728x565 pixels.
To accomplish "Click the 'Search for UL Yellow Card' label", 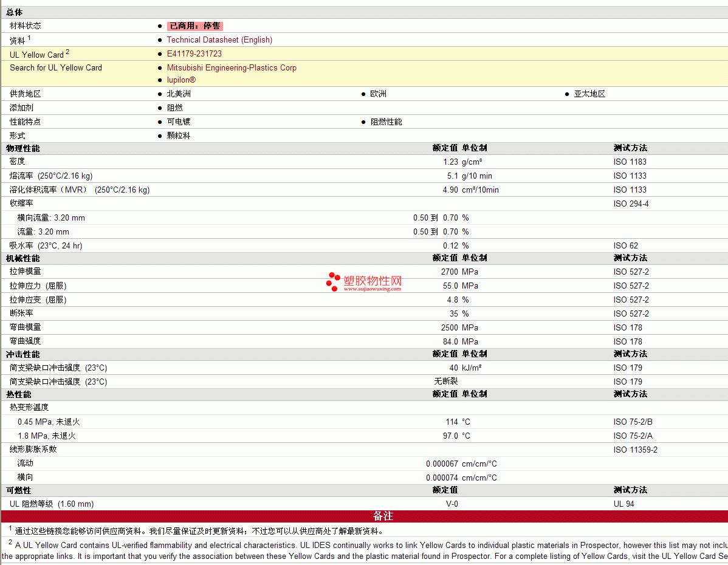I will 56,68.
